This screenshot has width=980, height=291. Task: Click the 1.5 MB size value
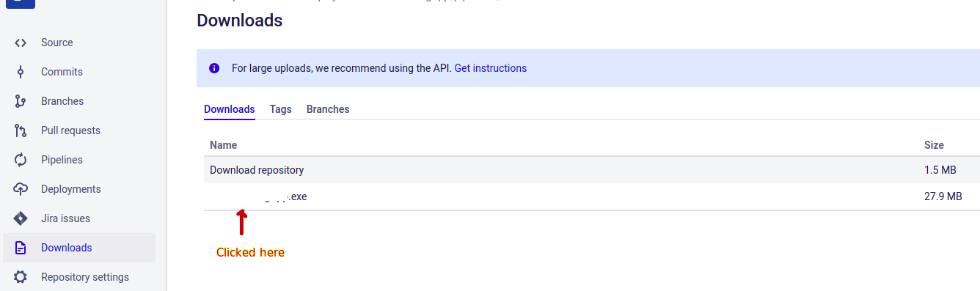(940, 170)
